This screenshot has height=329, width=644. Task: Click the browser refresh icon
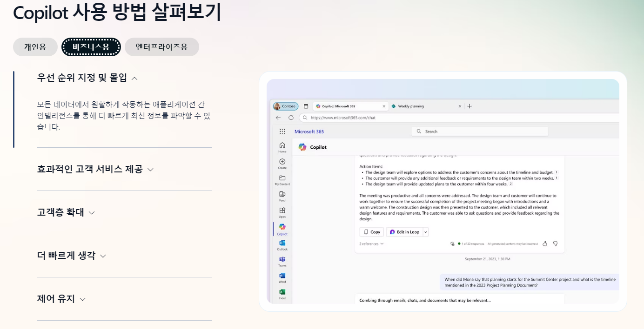tap(291, 118)
